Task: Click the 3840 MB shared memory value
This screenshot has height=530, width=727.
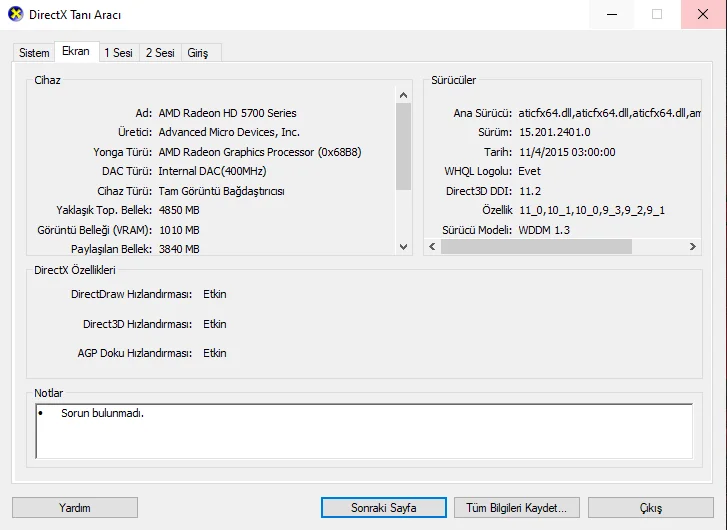Action: [179, 249]
